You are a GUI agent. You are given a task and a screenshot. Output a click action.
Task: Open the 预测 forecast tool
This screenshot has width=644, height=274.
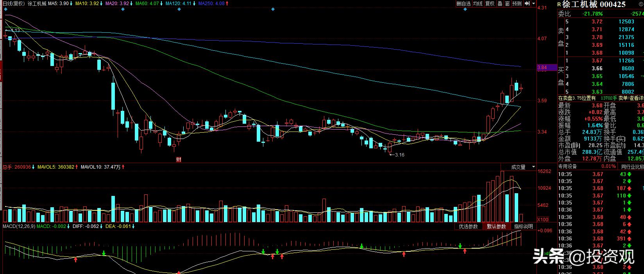517,4
